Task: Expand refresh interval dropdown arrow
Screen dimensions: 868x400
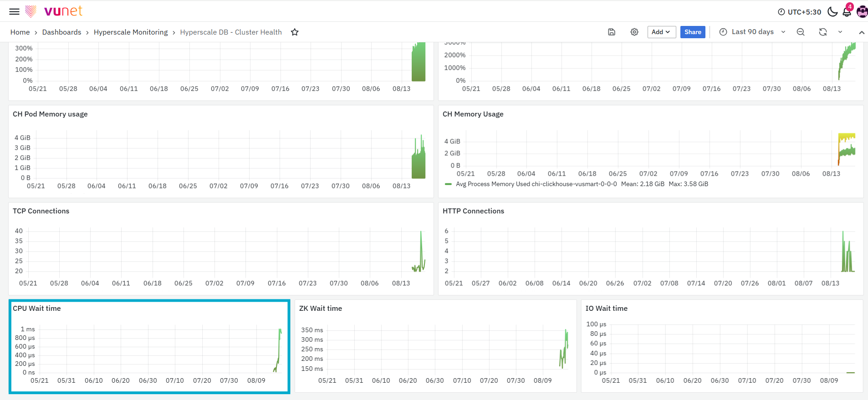Action: point(840,32)
